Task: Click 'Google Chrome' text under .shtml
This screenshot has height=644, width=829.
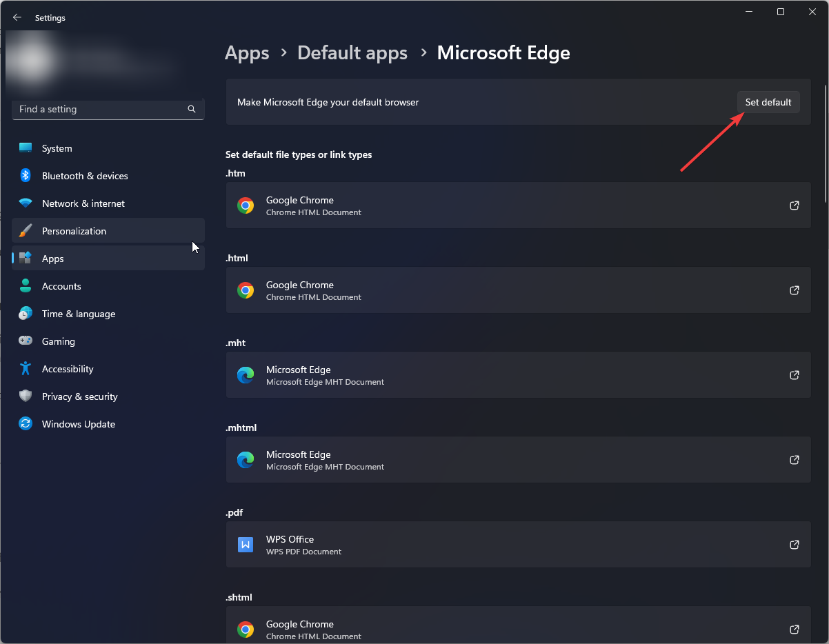Action: point(300,624)
